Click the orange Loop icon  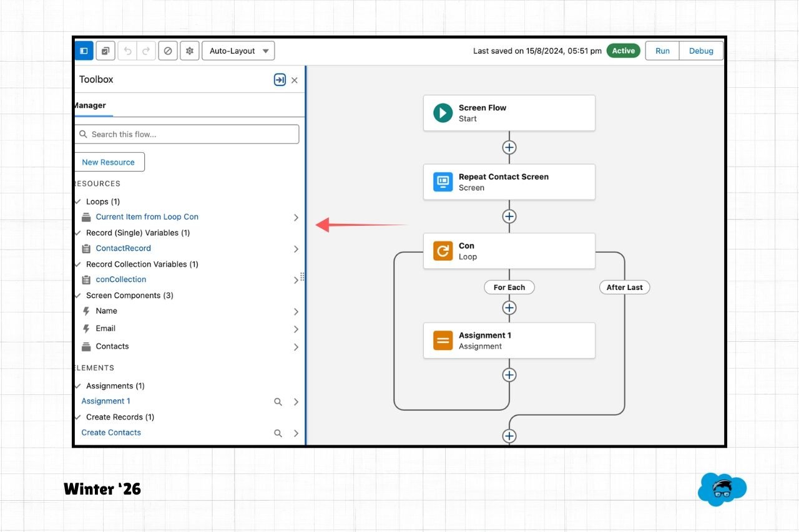pyautogui.click(x=443, y=251)
